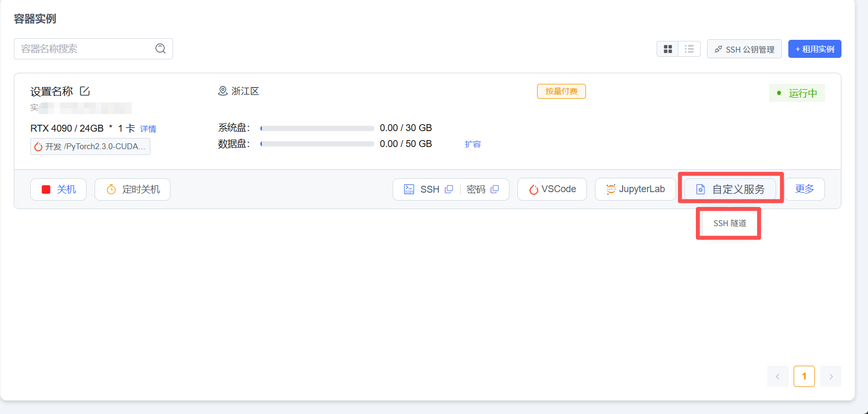Open 定时关机 scheduled shutdown
This screenshot has height=414, width=868.
132,189
